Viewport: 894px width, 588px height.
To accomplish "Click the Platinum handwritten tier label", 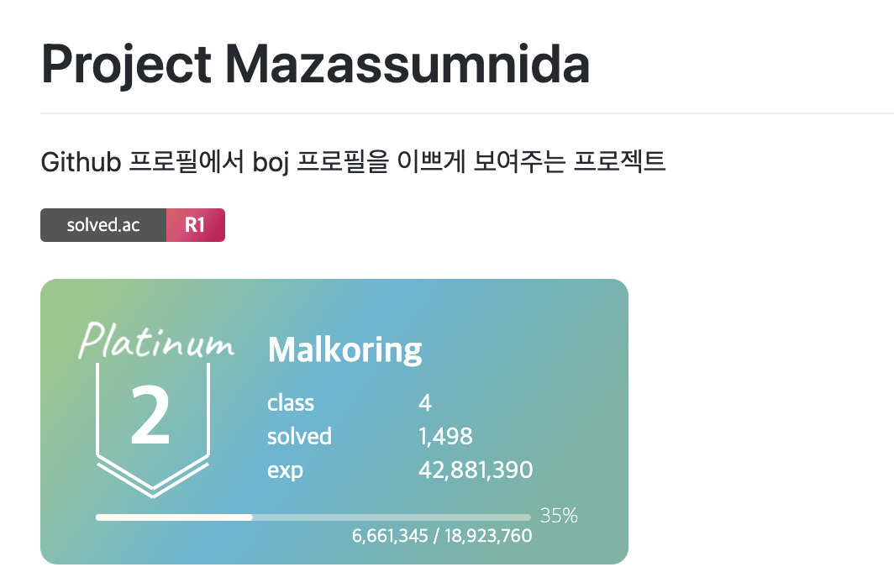I will [155, 341].
